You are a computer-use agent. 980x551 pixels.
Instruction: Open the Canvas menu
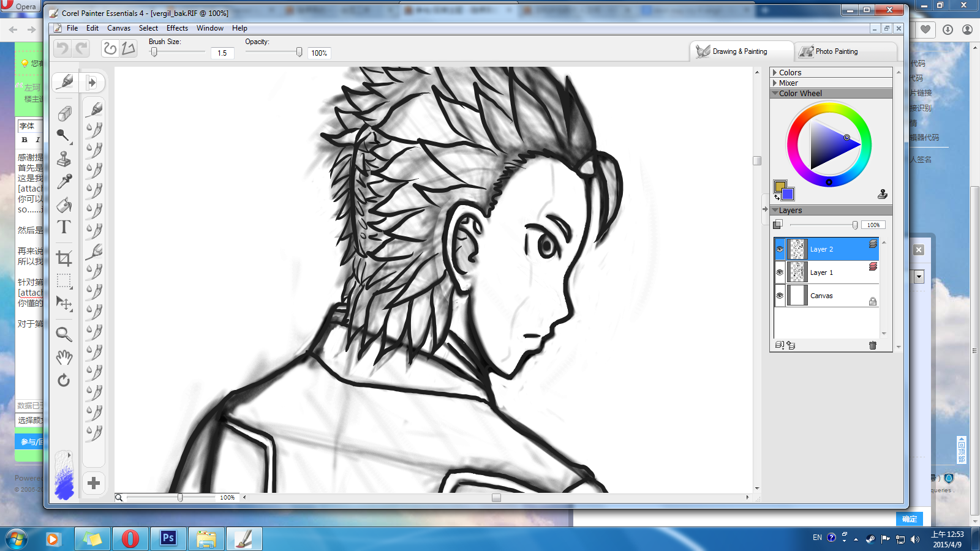click(x=119, y=28)
